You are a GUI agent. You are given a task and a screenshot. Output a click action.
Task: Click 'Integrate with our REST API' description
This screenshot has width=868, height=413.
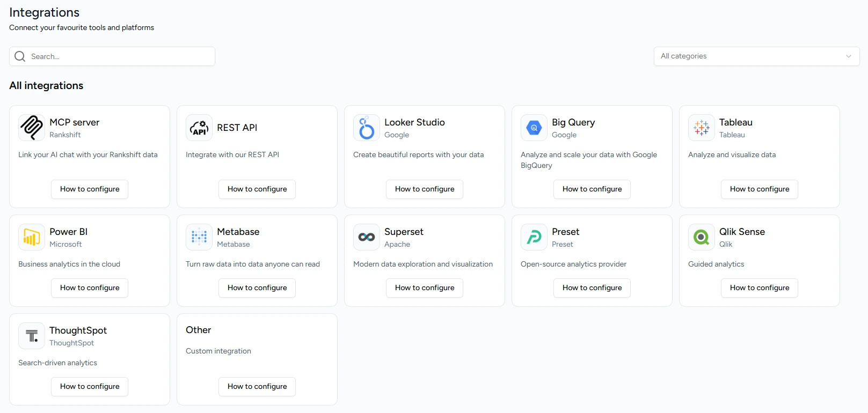click(232, 154)
